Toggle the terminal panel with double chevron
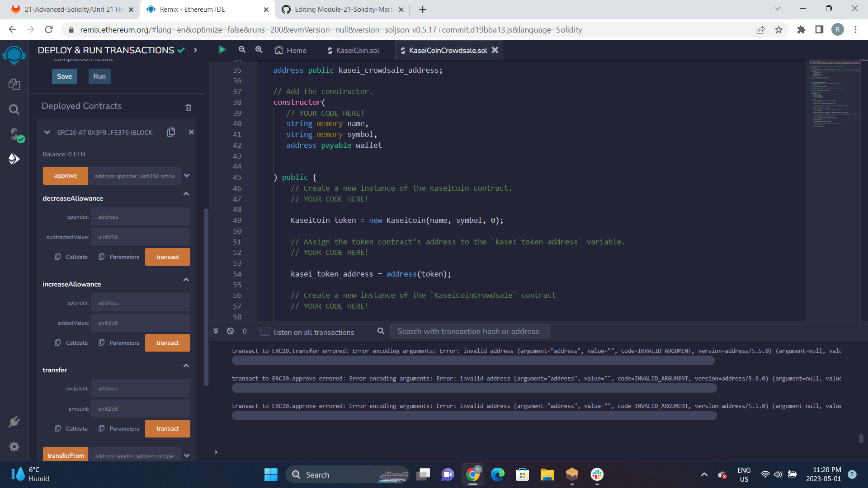The height and width of the screenshot is (488, 868). click(216, 331)
